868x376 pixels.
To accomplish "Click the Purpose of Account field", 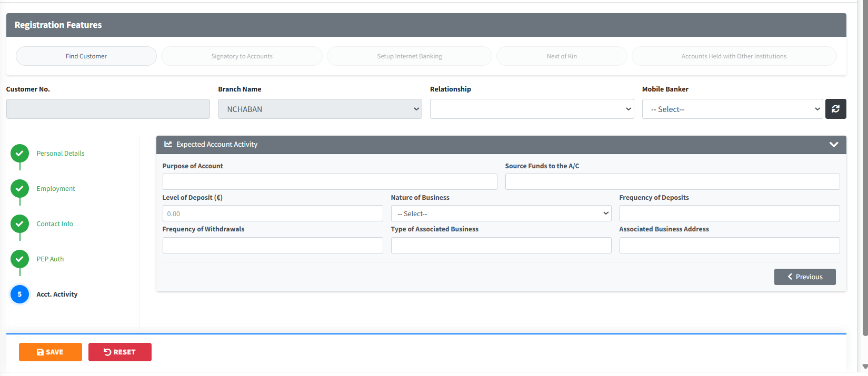I will coord(330,182).
